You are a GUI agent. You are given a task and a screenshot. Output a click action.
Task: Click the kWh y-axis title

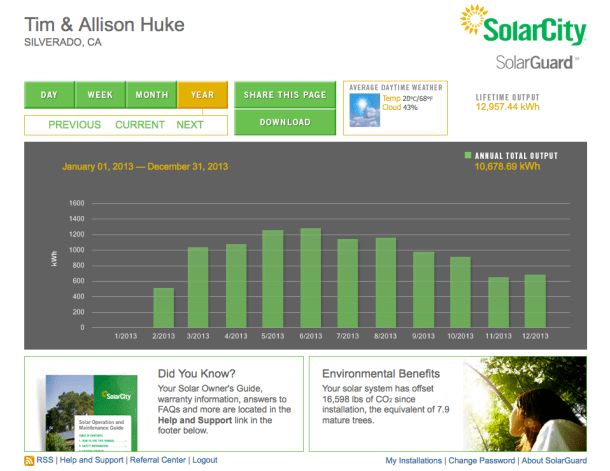point(54,259)
